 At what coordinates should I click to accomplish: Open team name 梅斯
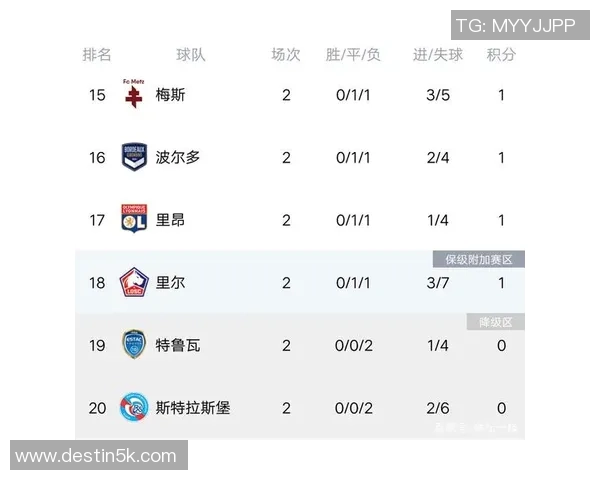point(171,95)
